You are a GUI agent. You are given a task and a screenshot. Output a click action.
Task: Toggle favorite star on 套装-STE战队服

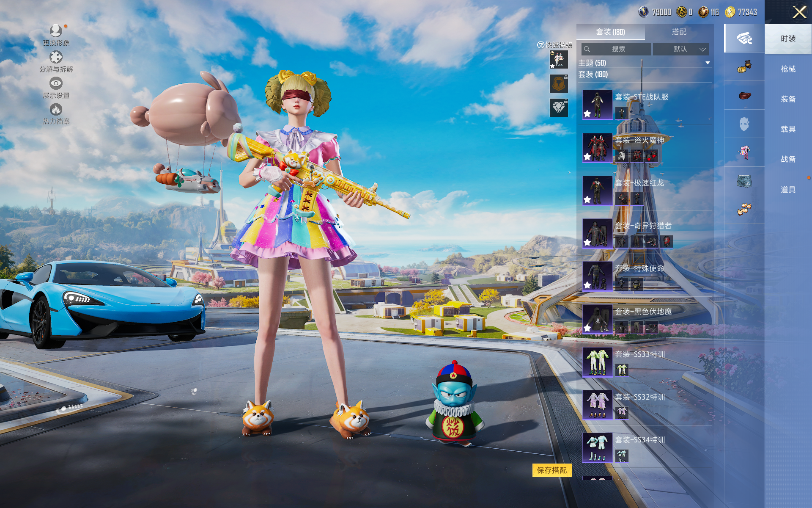coord(587,113)
